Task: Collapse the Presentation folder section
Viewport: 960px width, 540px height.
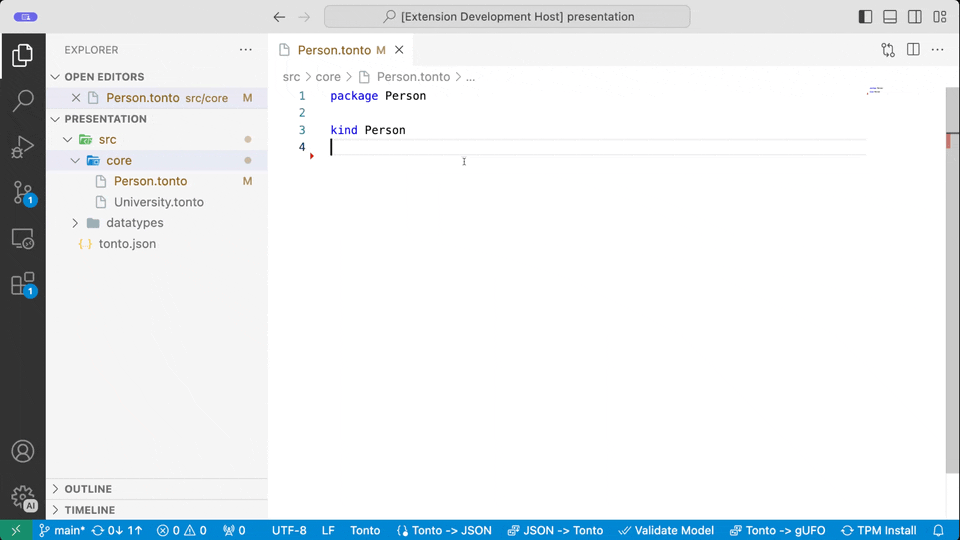Action: click(56, 119)
